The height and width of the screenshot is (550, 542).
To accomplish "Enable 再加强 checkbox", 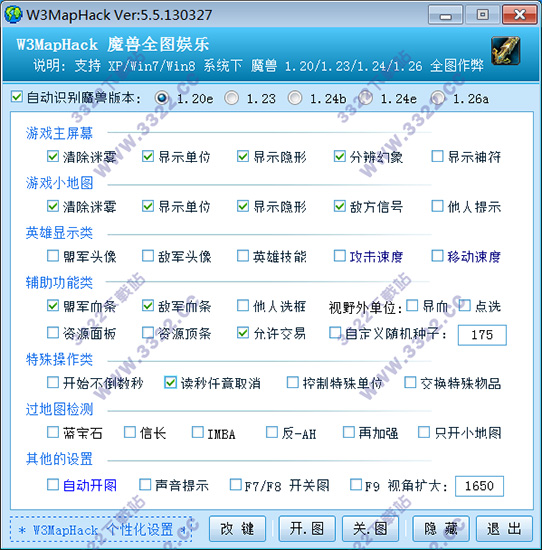I will pos(349,432).
